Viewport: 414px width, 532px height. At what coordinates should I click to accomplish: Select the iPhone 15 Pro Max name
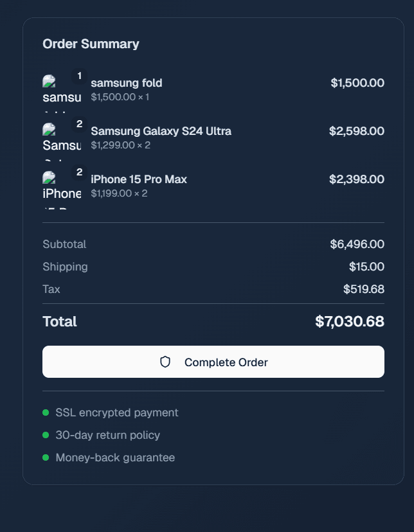click(139, 179)
